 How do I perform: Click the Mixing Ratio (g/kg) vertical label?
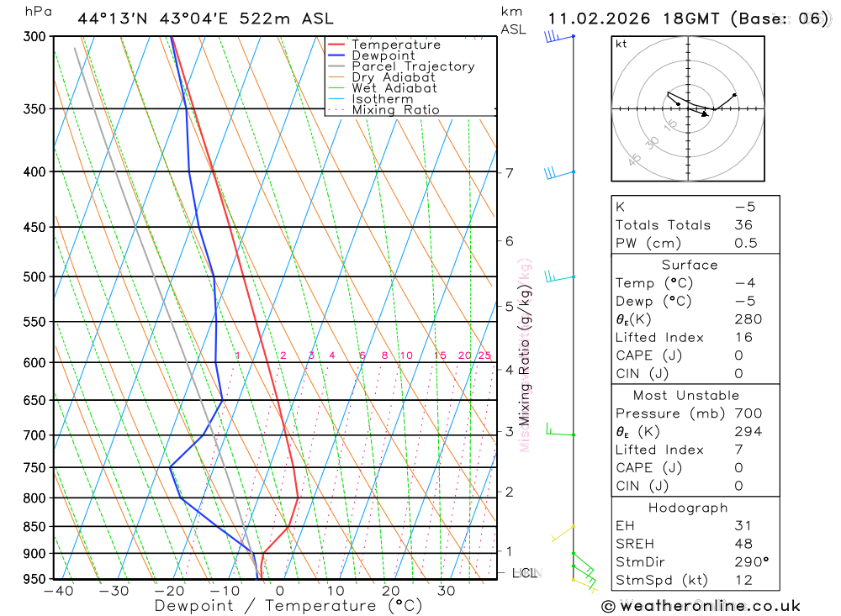point(524,355)
